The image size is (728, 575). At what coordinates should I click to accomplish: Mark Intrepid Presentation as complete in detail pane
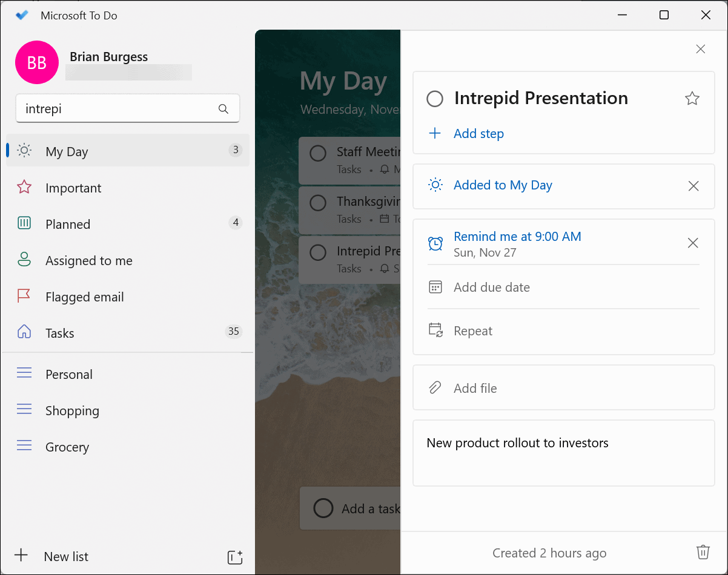pos(435,99)
